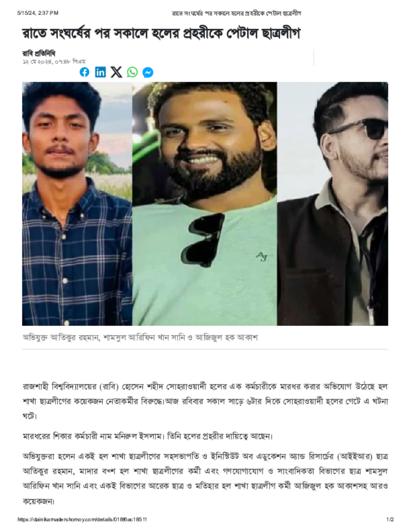Viewport: 411px width, 532px height.
Task: Click the 5/15/24 print timestamp
Action: 38,13
